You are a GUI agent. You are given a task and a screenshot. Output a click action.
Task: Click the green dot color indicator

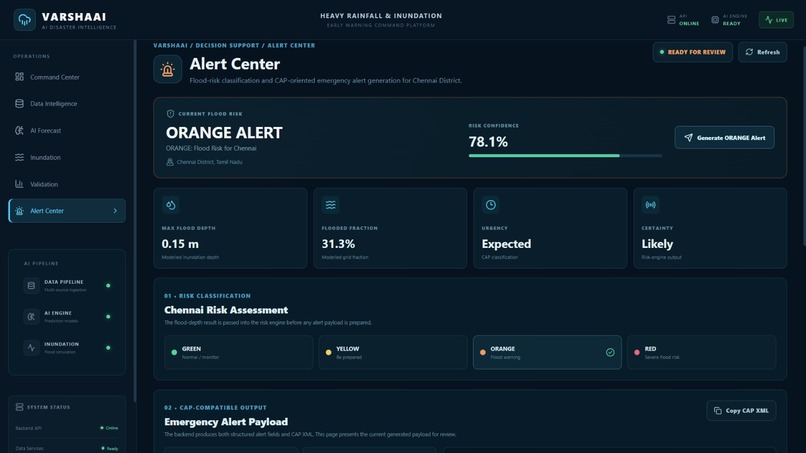coord(174,352)
